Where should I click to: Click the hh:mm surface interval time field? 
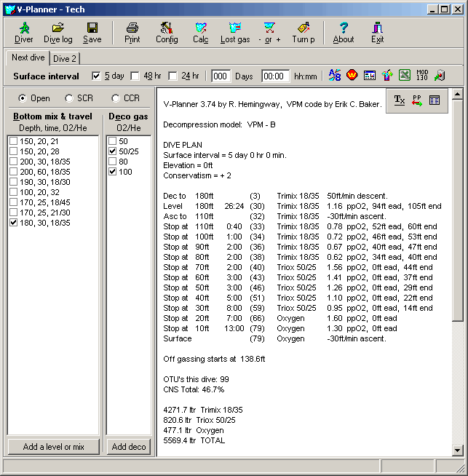click(x=276, y=76)
